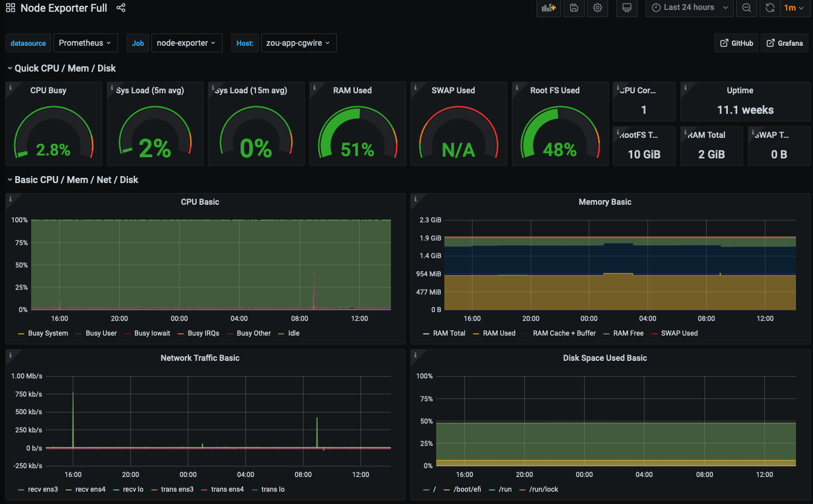
Task: Click the Node Exporter Full dashboard title
Action: (64, 8)
